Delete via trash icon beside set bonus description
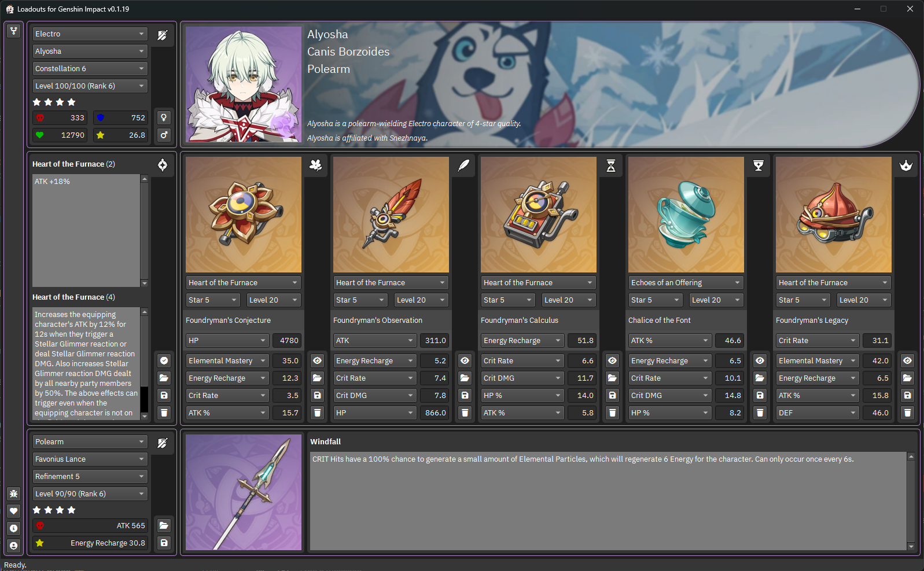 click(x=164, y=413)
